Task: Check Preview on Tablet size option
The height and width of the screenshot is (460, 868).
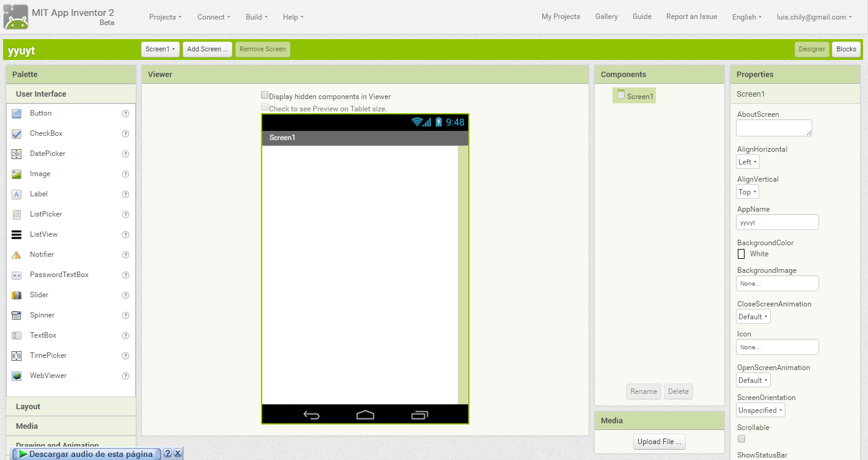Action: [265, 106]
